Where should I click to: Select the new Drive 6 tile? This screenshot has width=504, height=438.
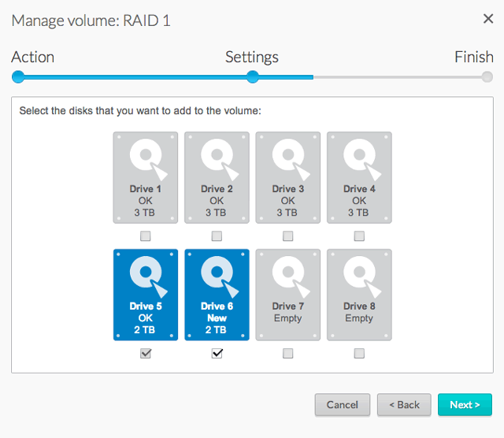217,295
